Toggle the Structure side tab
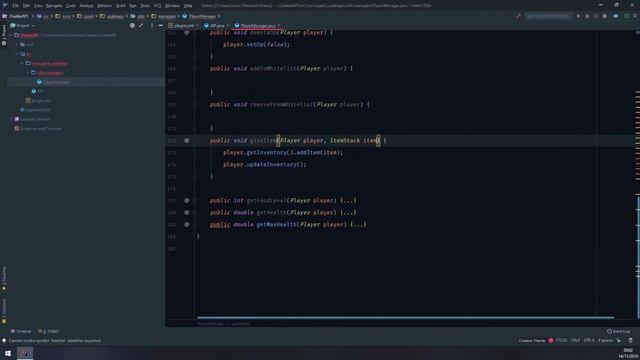The image size is (640, 360). pos(4,311)
